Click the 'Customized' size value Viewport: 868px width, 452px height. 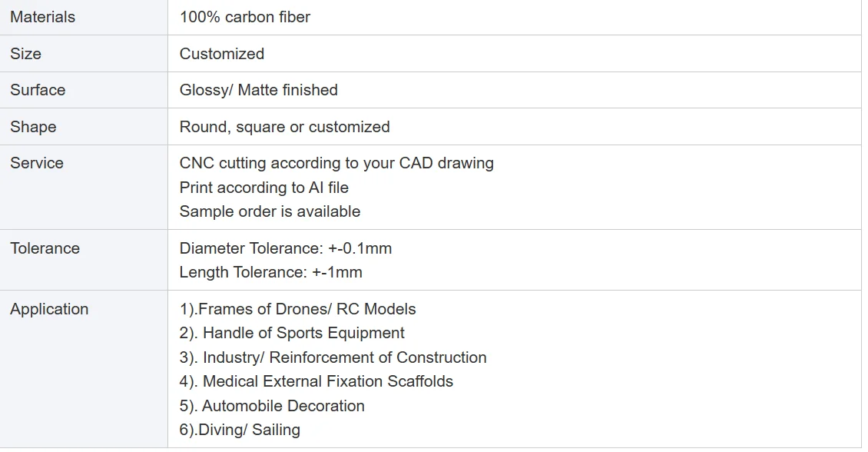click(x=221, y=54)
